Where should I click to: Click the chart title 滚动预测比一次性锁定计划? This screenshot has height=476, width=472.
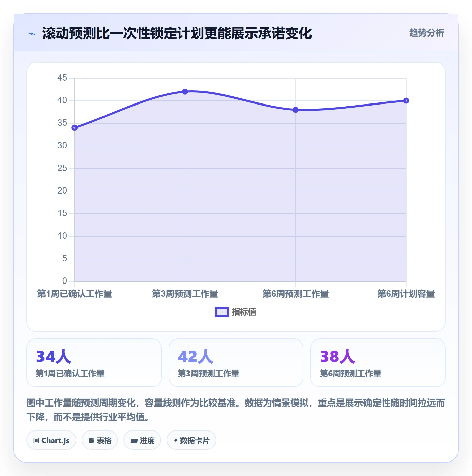click(177, 33)
